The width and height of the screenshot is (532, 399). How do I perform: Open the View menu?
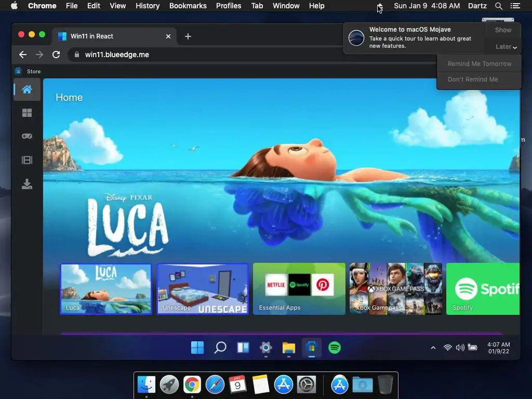[x=118, y=6]
